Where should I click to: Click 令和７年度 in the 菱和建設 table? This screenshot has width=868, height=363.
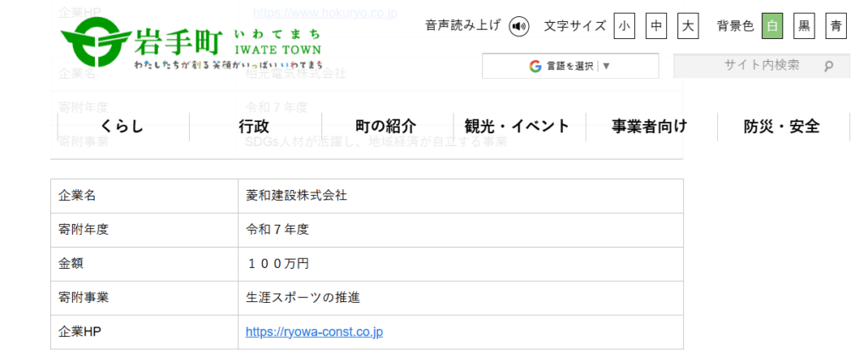277,230
